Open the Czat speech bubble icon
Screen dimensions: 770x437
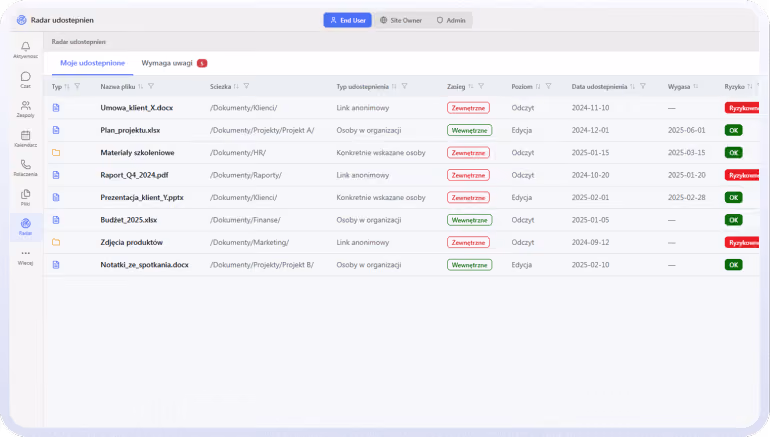tap(26, 79)
